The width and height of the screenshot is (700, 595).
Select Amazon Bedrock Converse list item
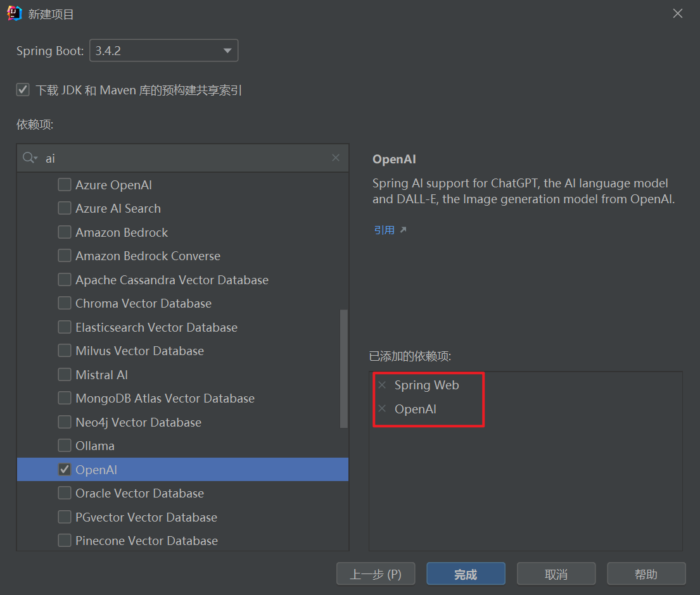(148, 256)
